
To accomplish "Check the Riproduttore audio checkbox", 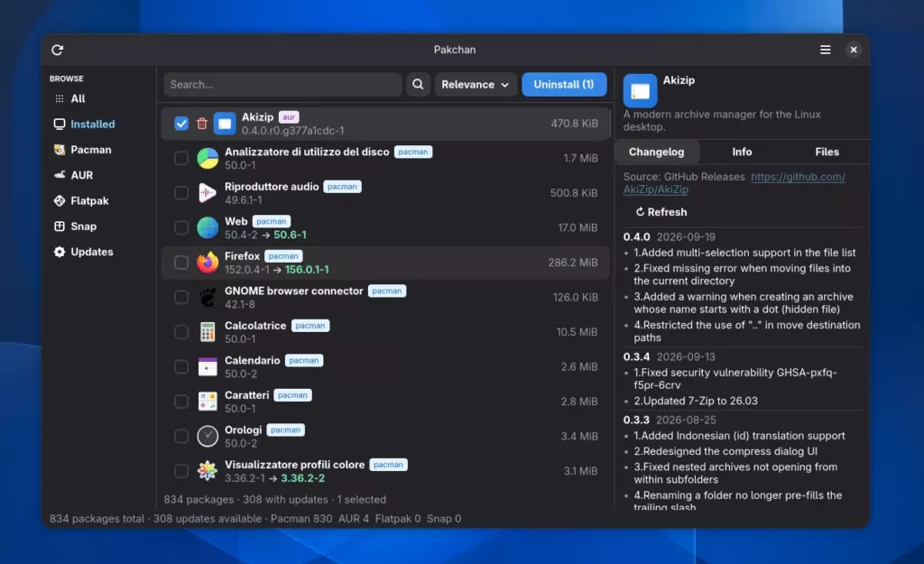I will click(x=181, y=193).
